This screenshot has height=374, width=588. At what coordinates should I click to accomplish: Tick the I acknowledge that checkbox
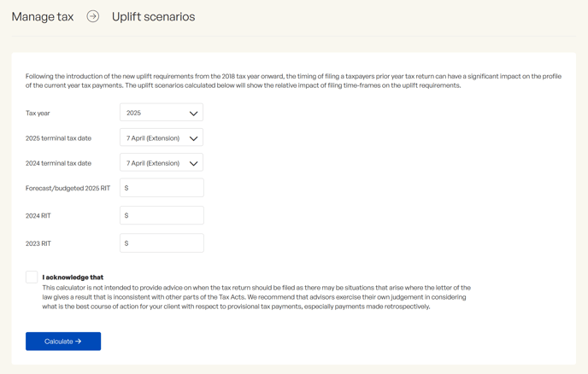pyautogui.click(x=32, y=278)
